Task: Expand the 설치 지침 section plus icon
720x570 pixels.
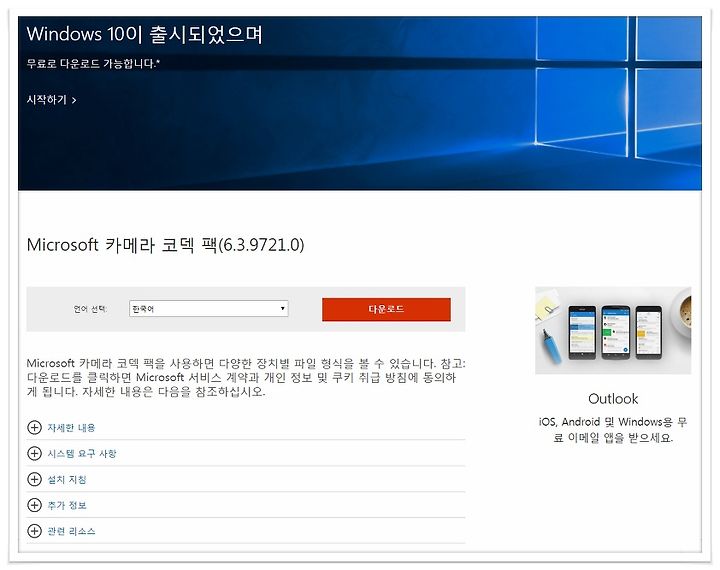Action: pos(34,479)
